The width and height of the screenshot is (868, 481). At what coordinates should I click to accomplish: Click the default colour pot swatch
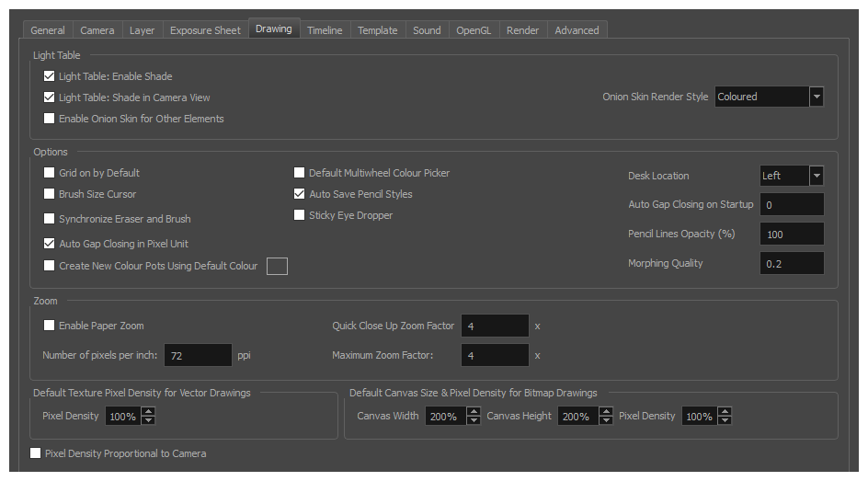(x=277, y=266)
